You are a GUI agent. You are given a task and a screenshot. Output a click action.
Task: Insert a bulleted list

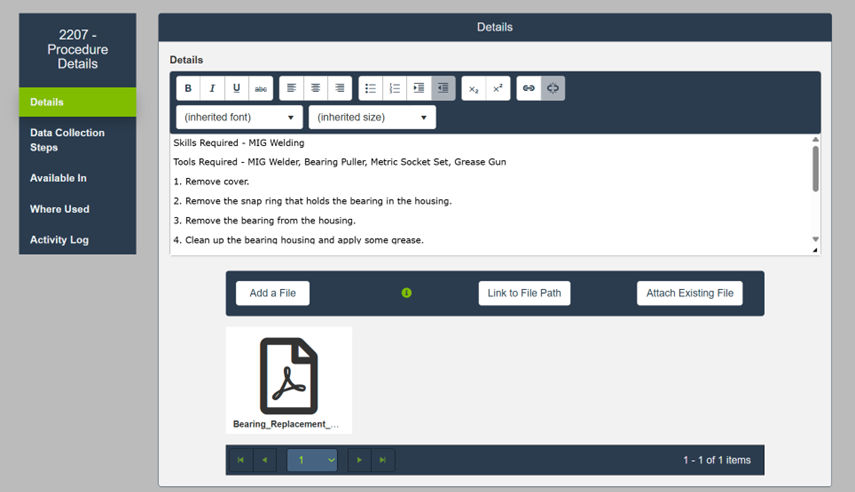point(370,88)
